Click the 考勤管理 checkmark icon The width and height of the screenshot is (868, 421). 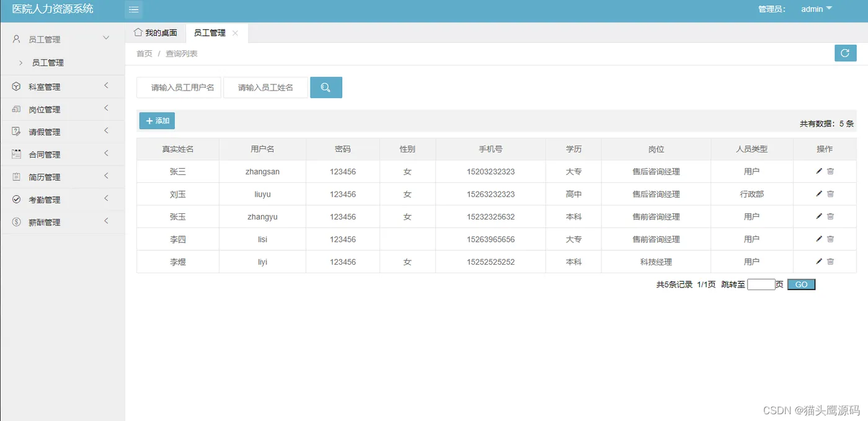pyautogui.click(x=16, y=199)
